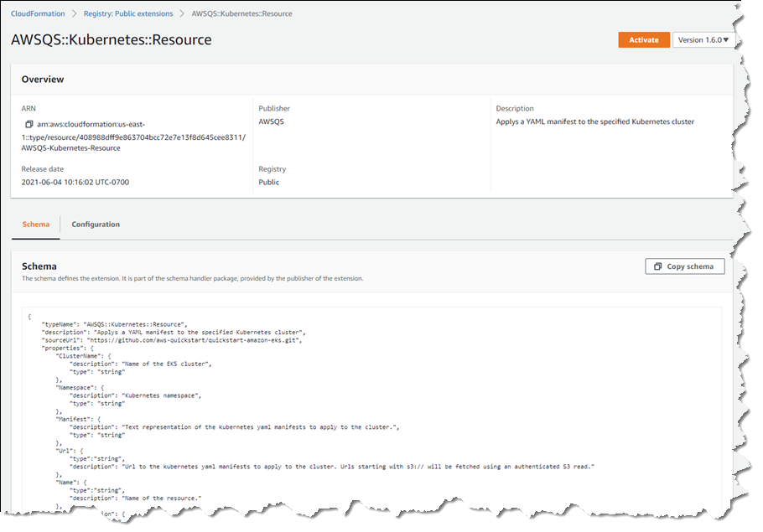
Task: Click the description Applys a YAML manifest text
Action: [594, 121]
